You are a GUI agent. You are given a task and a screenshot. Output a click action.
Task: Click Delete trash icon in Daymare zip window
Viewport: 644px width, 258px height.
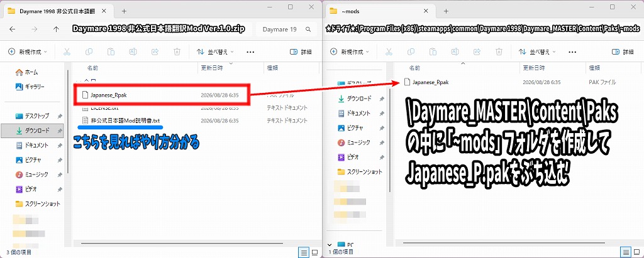click(177, 51)
